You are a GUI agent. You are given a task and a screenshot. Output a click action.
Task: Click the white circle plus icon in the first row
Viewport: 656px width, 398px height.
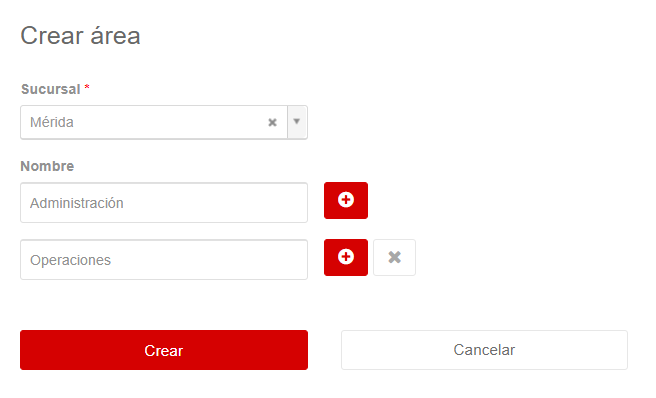point(346,200)
